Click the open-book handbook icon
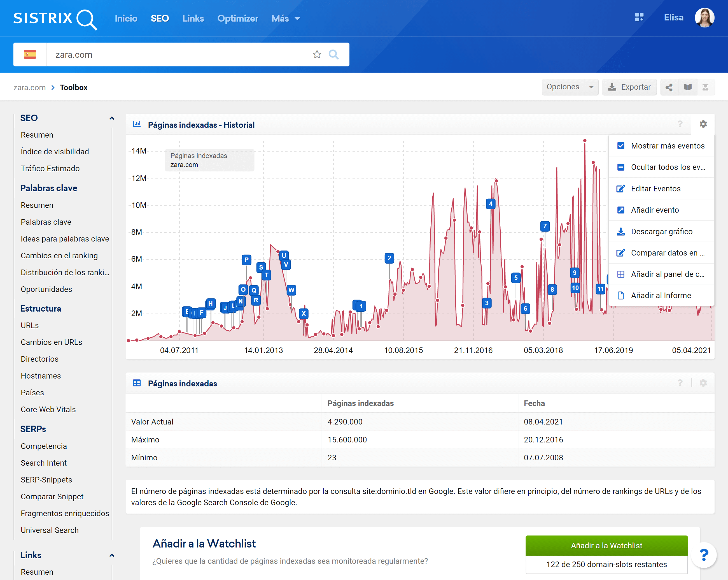Image resolution: width=728 pixels, height=580 pixels. pyautogui.click(x=688, y=87)
